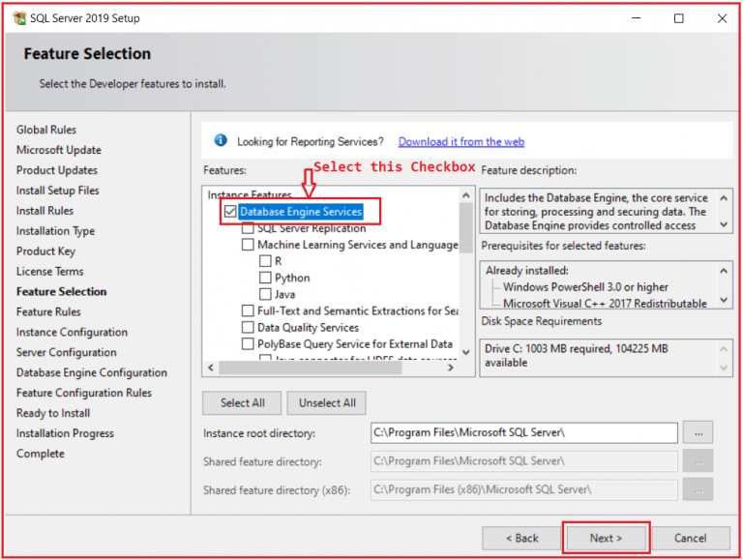743x560 pixels.
Task: Click 'Windows PowerShell 3.0 or higher' prerequisite
Action: tap(585, 287)
